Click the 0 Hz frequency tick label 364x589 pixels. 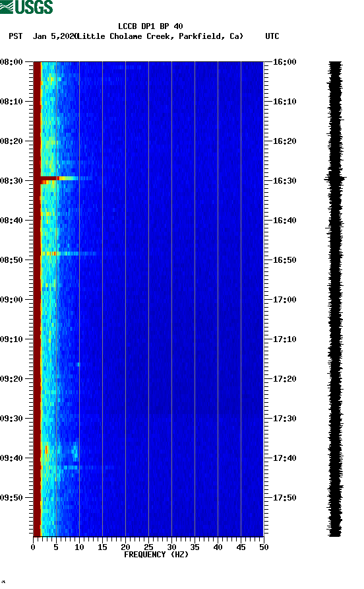[33, 547]
